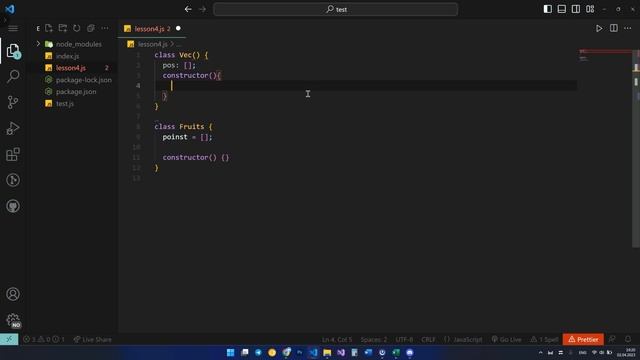Refresh the Explorer file tree
This screenshot has width=640, height=360.
tap(77, 28)
